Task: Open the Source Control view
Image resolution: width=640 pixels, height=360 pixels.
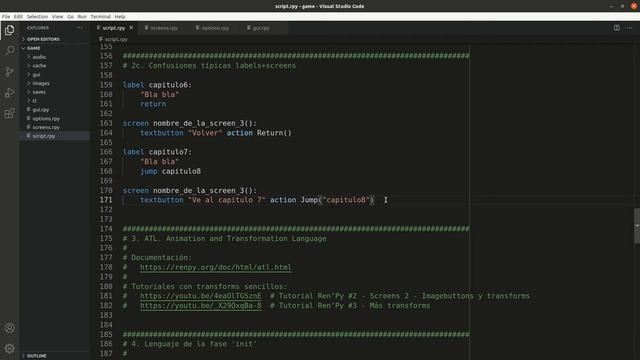Action: click(9, 72)
